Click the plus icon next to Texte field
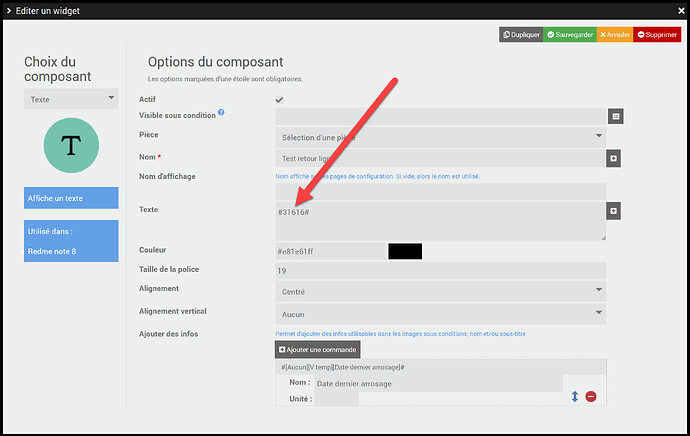The height and width of the screenshot is (436, 690). click(x=613, y=211)
